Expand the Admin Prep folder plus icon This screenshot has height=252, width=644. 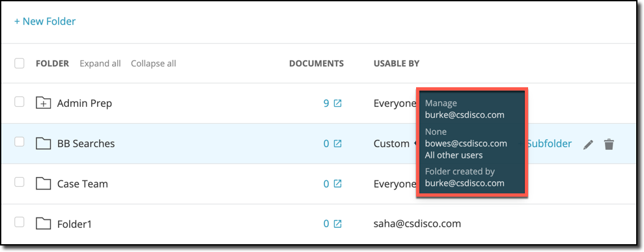(43, 103)
